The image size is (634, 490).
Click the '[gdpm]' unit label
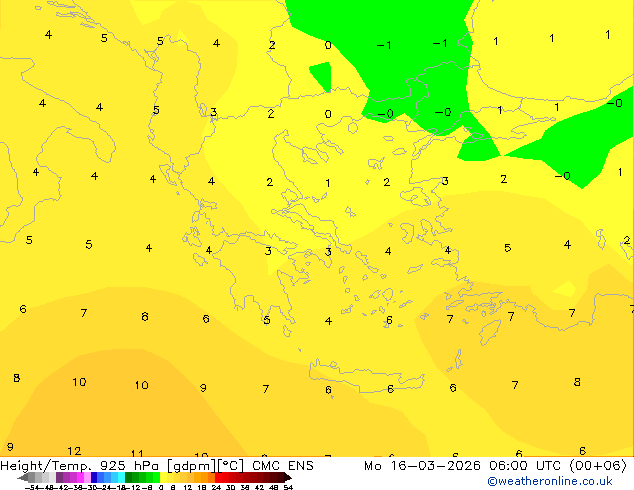191,466
